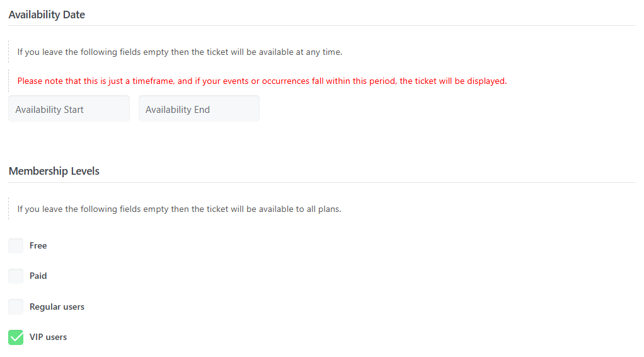
Task: Open the Availability End date field
Action: tap(198, 109)
